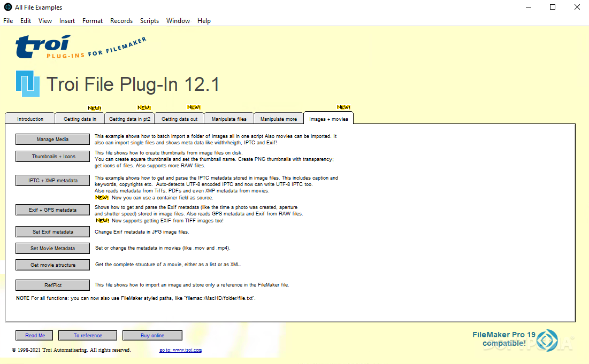Click the Troi plug-ins for FileMaker logo
This screenshot has height=364, width=589.
[81, 47]
